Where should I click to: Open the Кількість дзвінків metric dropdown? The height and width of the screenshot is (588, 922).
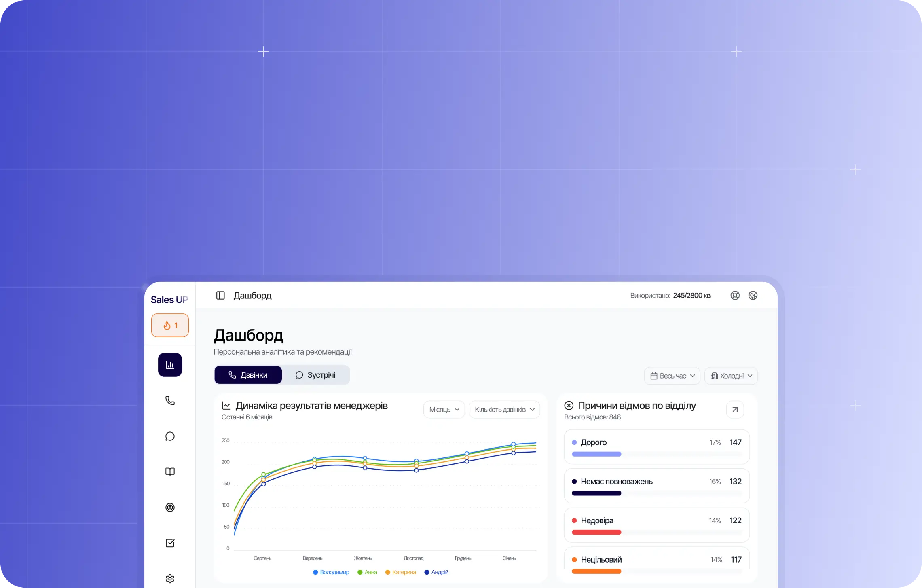click(504, 410)
